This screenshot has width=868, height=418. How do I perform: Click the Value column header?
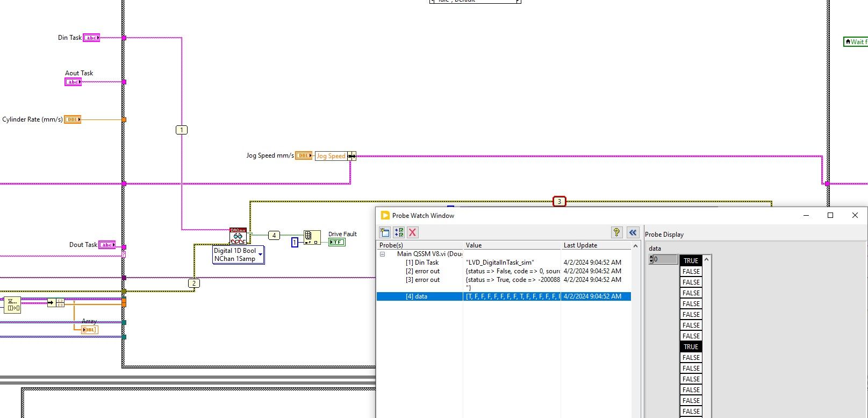[511, 245]
